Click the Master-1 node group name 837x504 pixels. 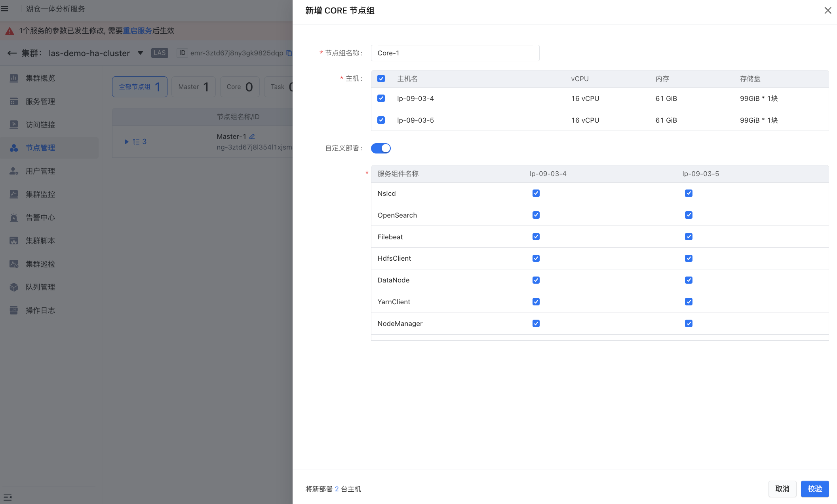(231, 136)
